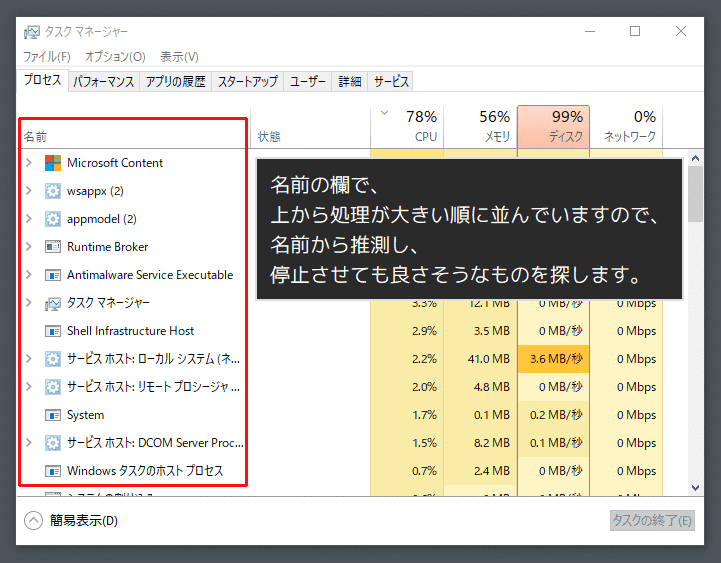Viewport: 721px width, 563px height.
Task: Click the Microsoft Content process icon
Action: click(53, 163)
